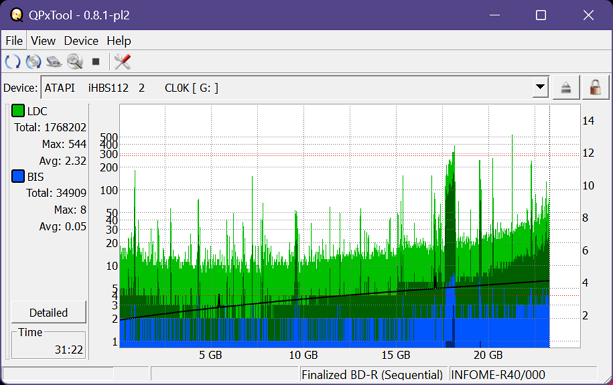This screenshot has width=613, height=385.
Task: Eject the disc tray with the eject icon
Action: [x=566, y=88]
